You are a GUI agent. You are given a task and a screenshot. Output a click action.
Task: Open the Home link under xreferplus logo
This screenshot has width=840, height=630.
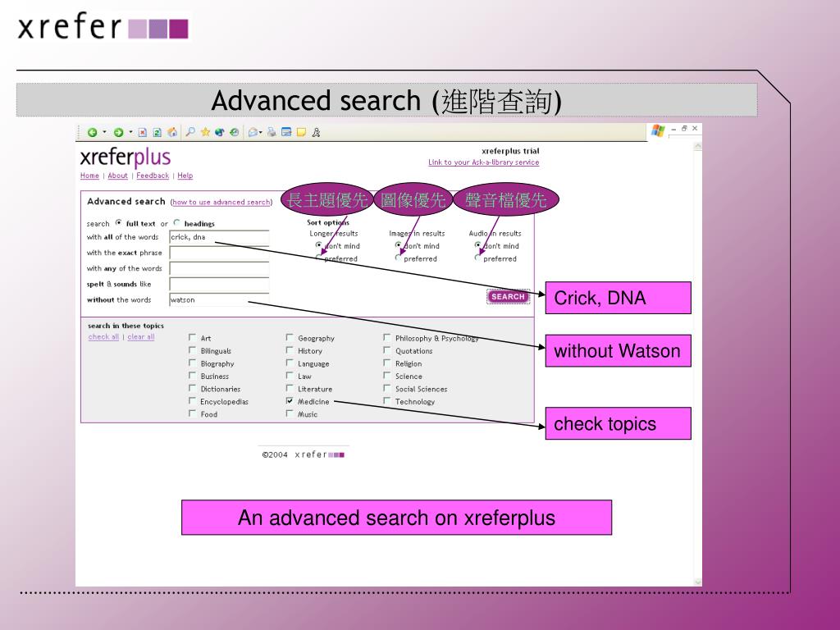pyautogui.click(x=89, y=176)
